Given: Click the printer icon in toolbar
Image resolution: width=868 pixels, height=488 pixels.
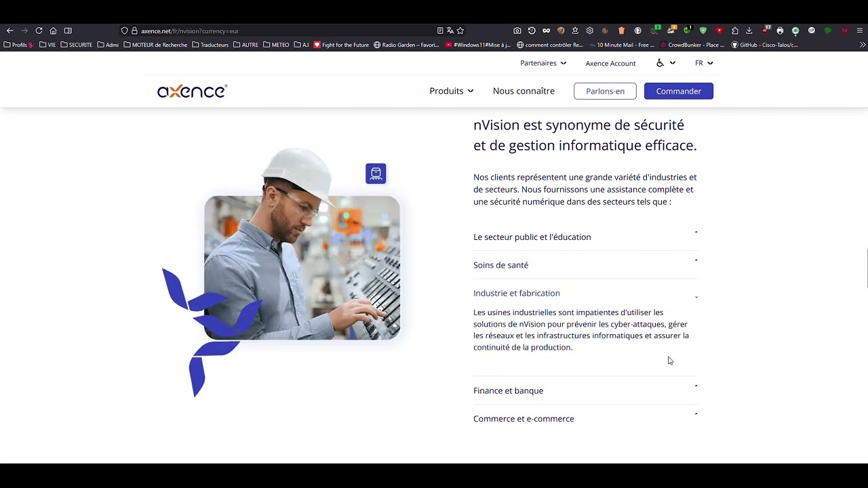Looking at the screenshot, I should point(781,30).
